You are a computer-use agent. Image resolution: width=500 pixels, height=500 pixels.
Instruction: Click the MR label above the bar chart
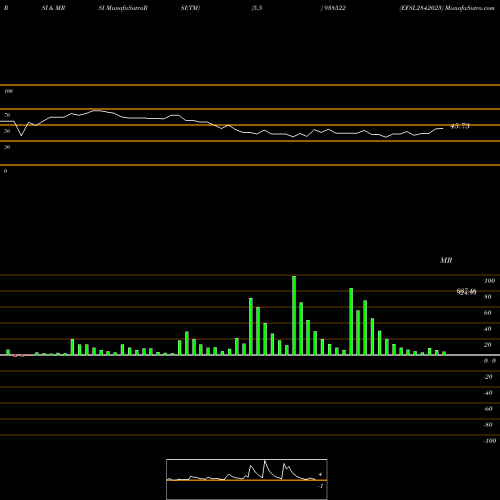(446, 260)
